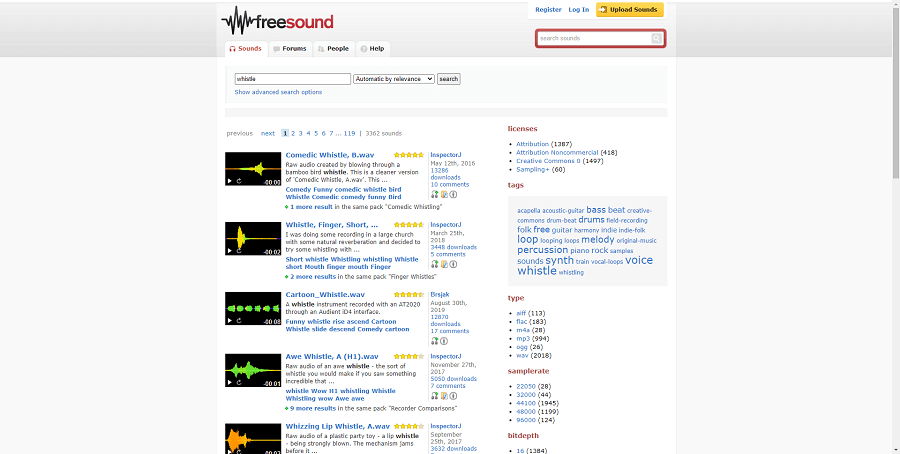Open the Forums tab
Screen dimensions: 900x454
click(290, 49)
